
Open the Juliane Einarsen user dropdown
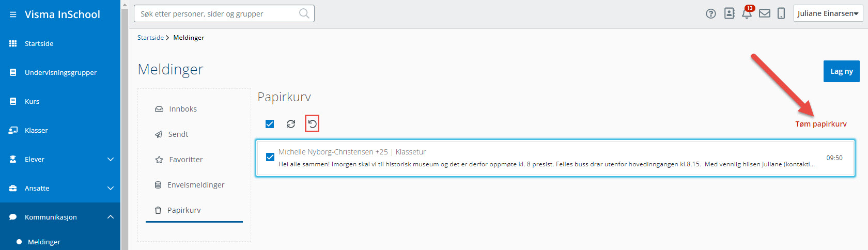point(828,13)
